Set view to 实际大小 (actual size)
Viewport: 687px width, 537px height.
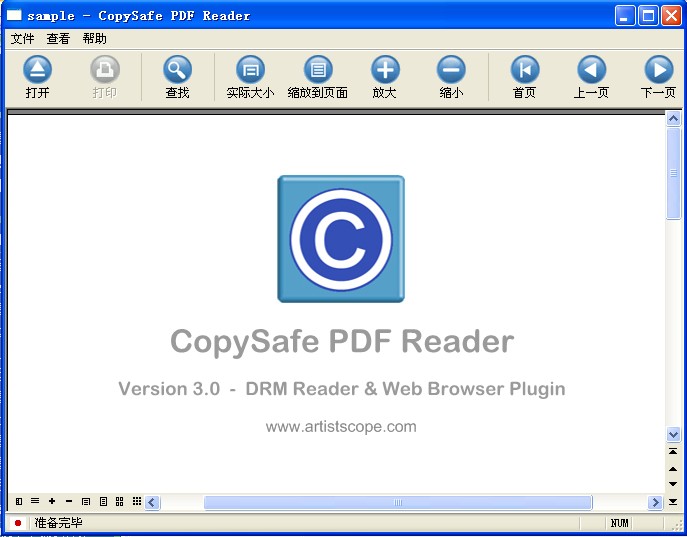coord(251,69)
